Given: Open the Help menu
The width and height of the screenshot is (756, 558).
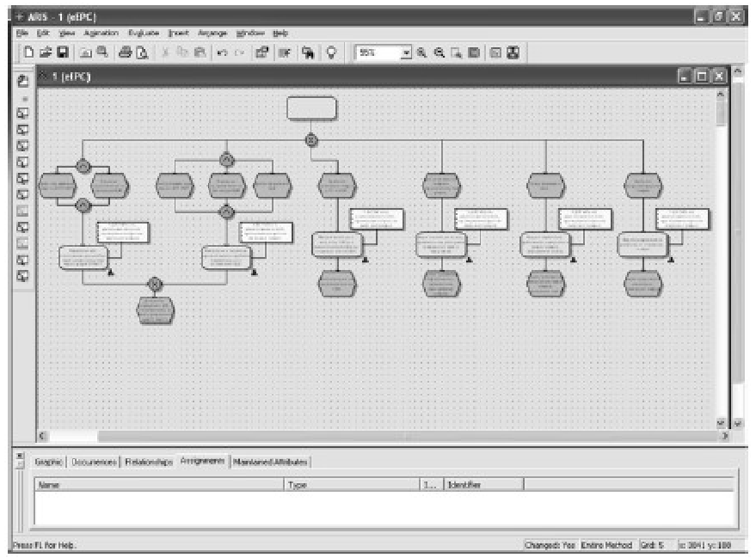Looking at the screenshot, I should [x=280, y=33].
